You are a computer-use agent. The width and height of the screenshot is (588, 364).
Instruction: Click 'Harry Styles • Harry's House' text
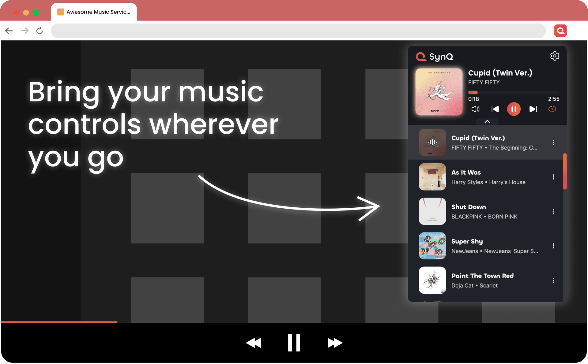[x=488, y=182]
